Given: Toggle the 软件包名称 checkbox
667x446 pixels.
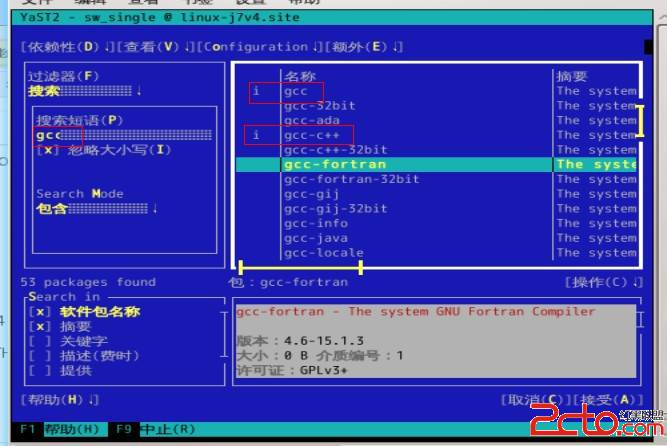Looking at the screenshot, I should 85,312.
